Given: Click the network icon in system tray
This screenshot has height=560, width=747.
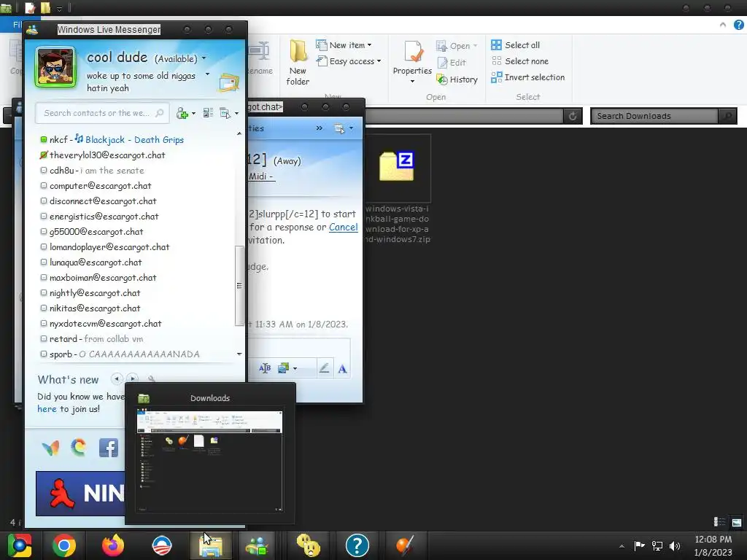Looking at the screenshot, I should point(657,545).
